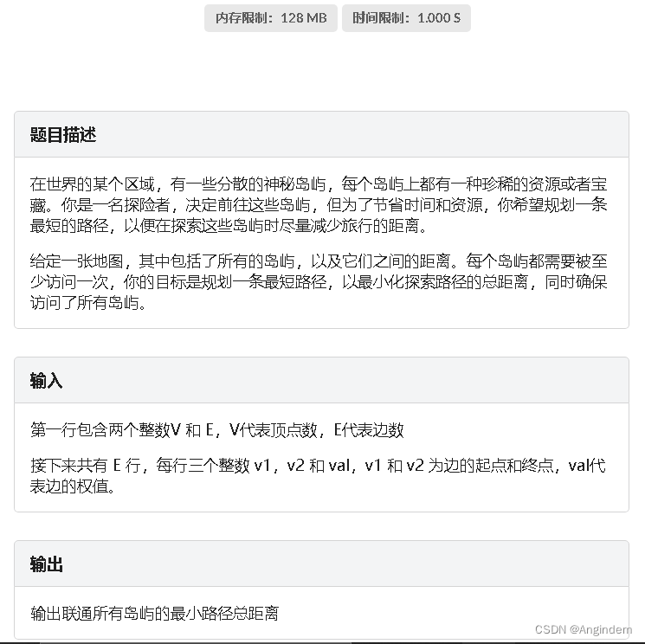645x644 pixels.
Task: Click the 1.000 S value text
Action: 439,18
